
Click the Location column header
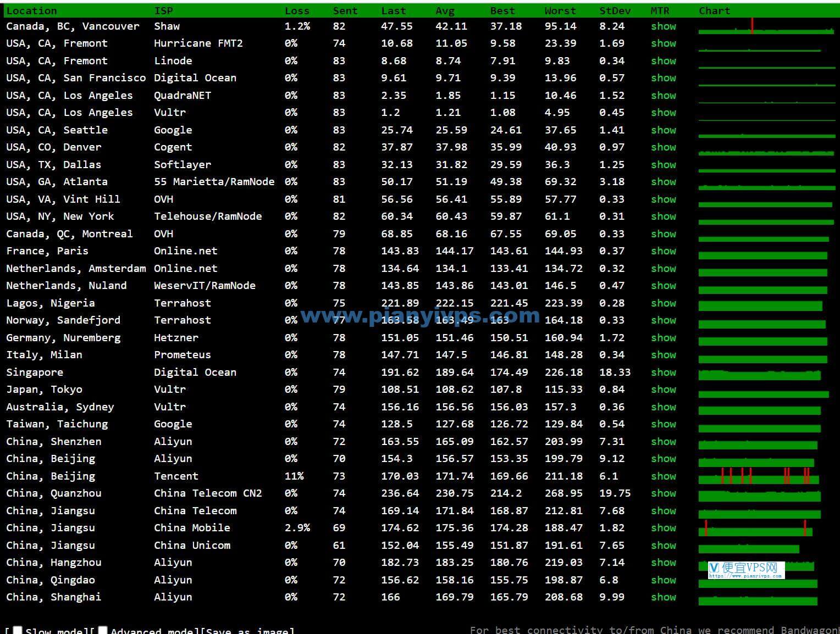[x=31, y=11]
